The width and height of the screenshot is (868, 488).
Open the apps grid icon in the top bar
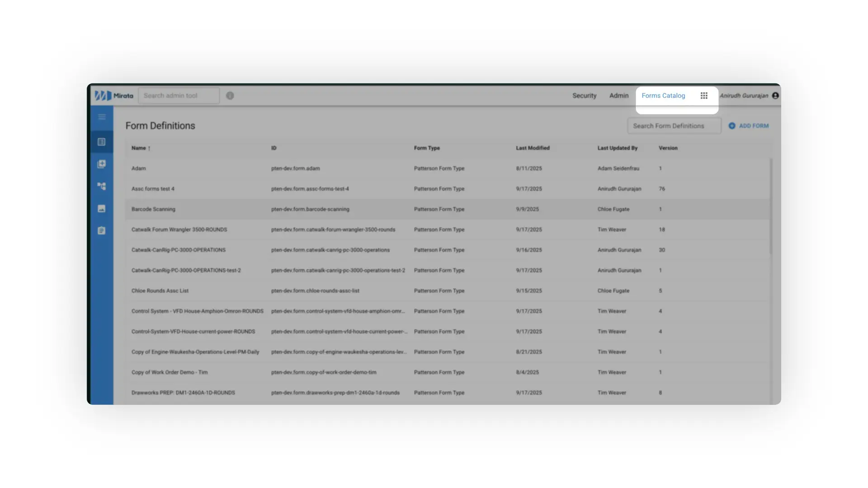703,95
